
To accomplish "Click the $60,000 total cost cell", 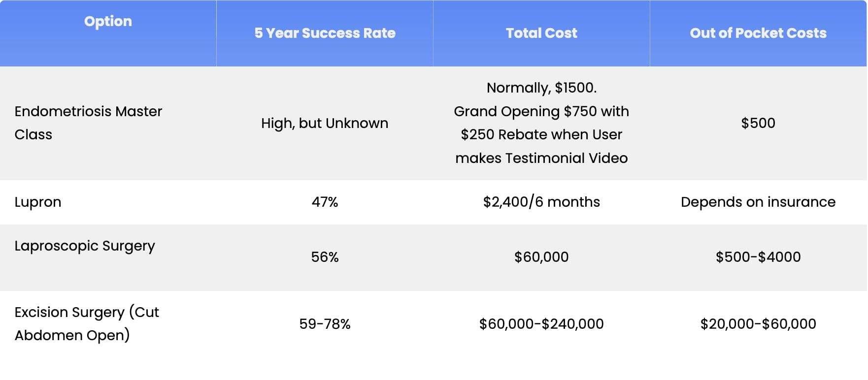I will pos(541,257).
